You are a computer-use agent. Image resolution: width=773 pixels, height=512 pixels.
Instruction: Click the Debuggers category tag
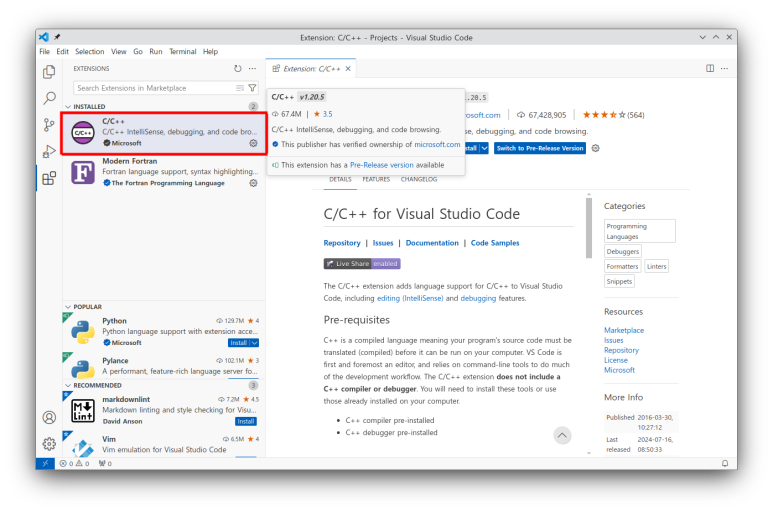tap(623, 251)
